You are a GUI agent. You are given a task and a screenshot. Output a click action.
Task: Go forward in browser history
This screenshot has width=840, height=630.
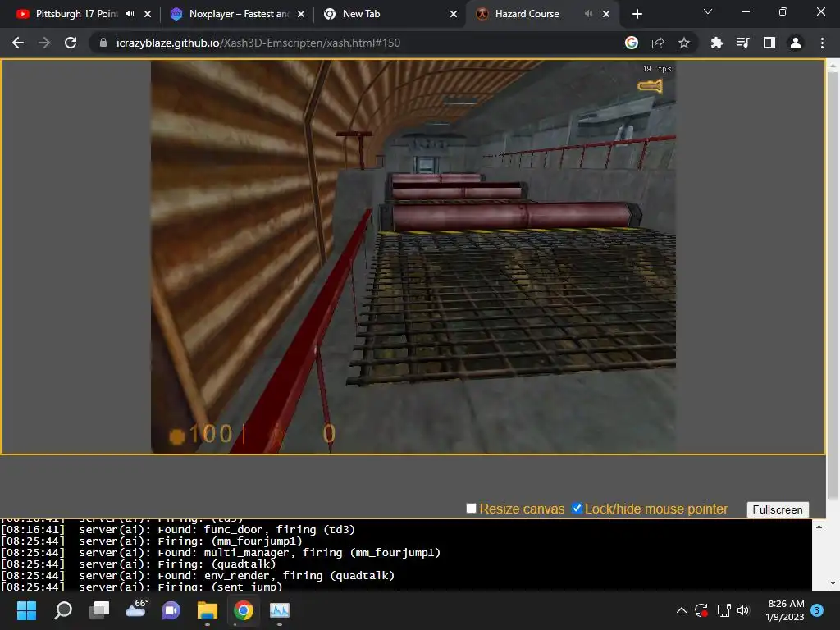pyautogui.click(x=44, y=43)
